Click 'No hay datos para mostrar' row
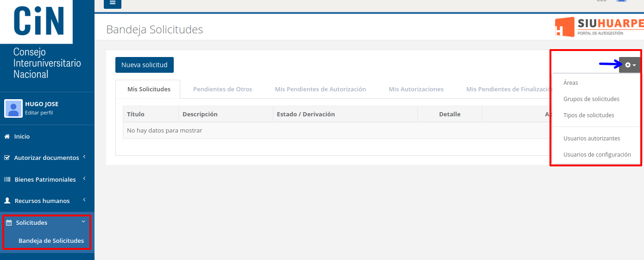 point(337,131)
